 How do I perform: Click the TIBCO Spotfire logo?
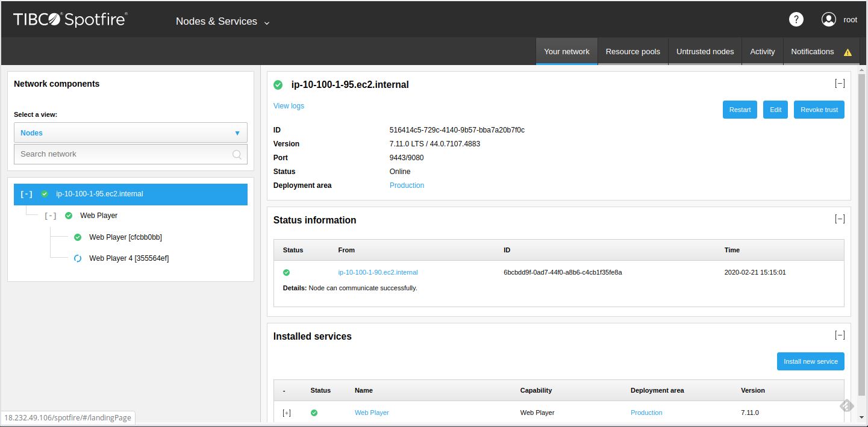click(x=70, y=19)
